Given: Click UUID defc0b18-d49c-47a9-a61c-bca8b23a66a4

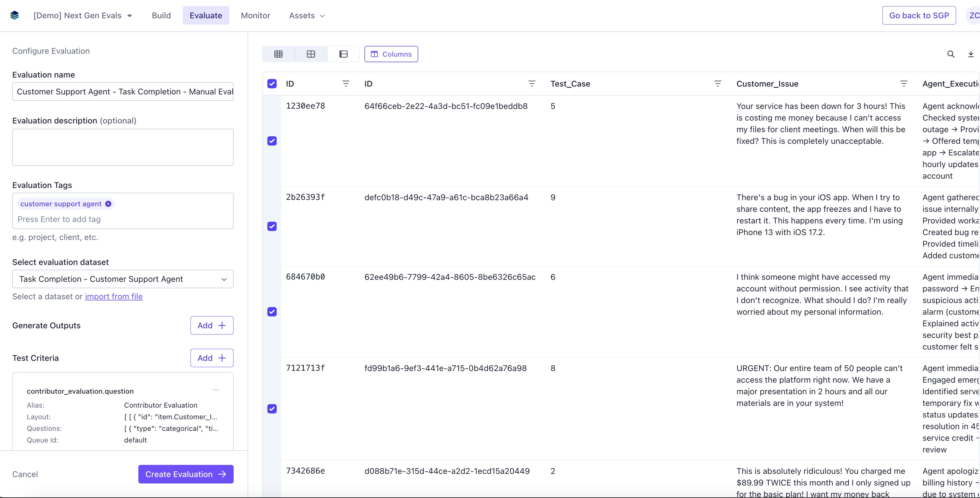Looking at the screenshot, I should point(446,198).
